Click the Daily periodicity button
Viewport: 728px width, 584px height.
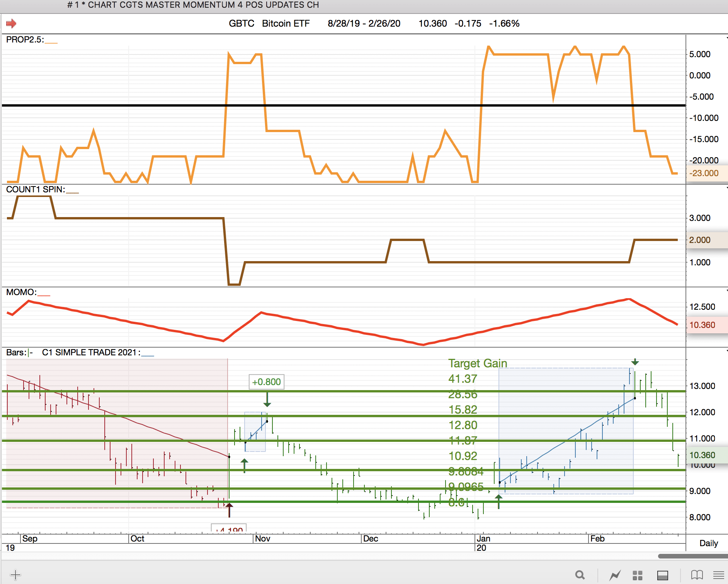click(708, 543)
